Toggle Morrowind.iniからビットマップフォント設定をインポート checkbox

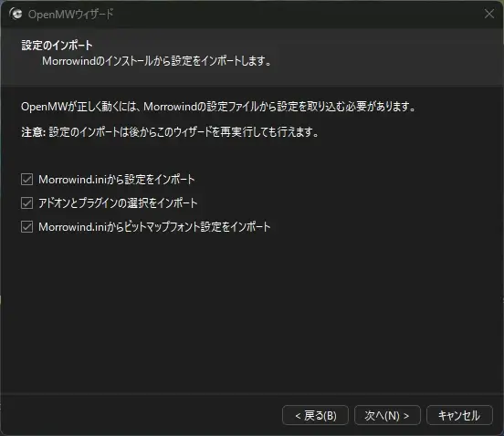pyautogui.click(x=27, y=227)
